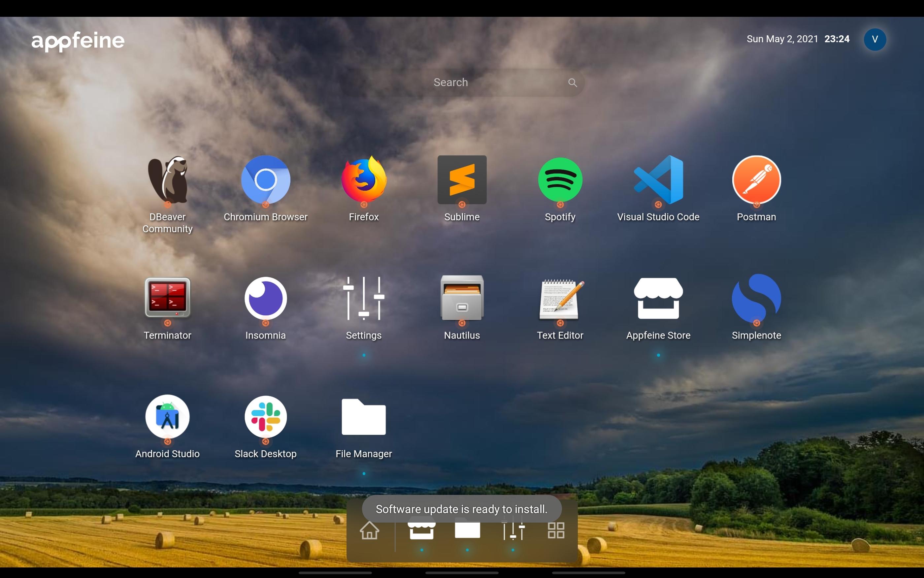Click the Home icon in the dock
Screen dimensions: 924x578
tap(369, 530)
